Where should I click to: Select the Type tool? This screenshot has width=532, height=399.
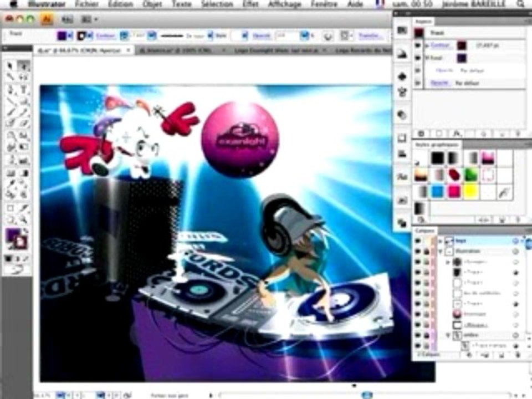23,90
